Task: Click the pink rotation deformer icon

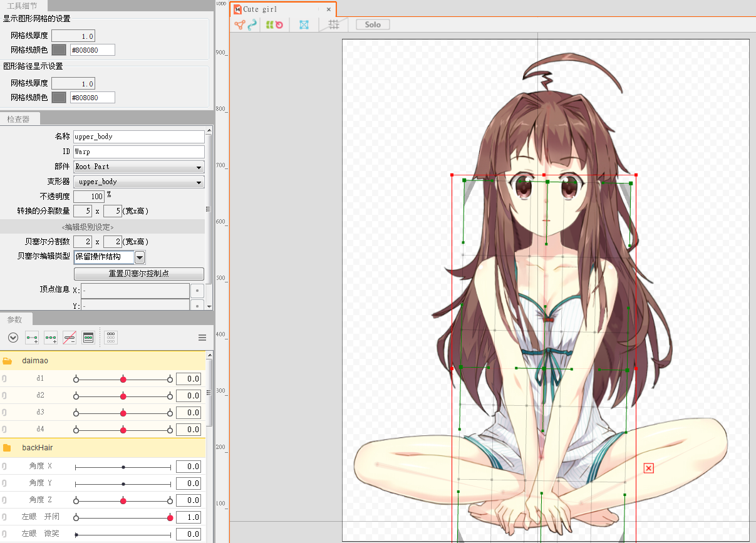Action: click(x=279, y=25)
